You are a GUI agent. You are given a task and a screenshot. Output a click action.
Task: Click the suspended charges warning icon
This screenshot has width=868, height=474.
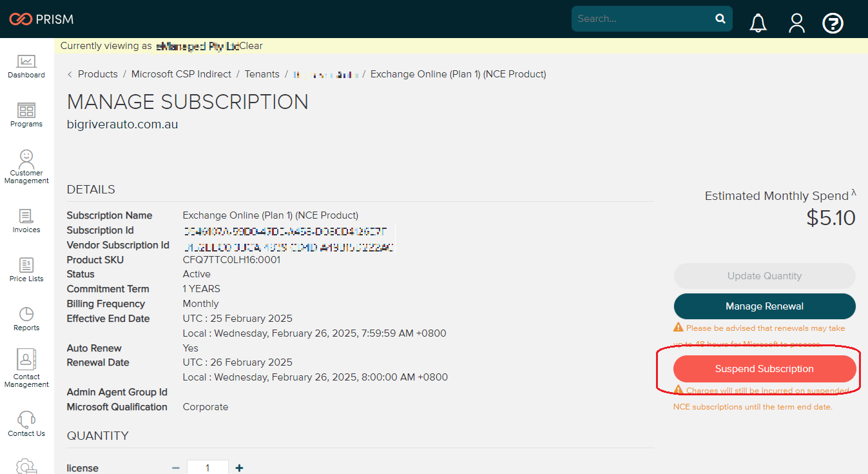(x=678, y=390)
